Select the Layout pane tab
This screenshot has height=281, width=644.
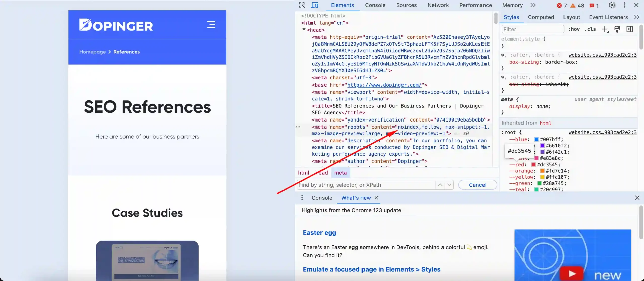[x=572, y=17]
